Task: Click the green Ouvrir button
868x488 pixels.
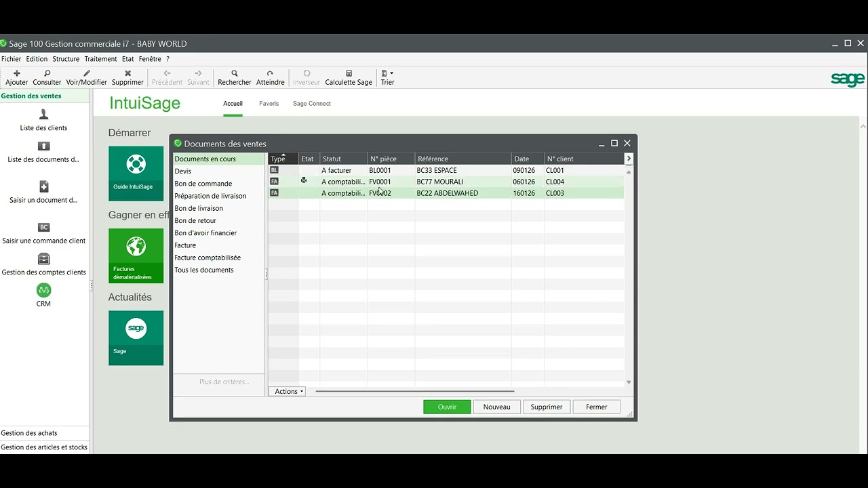Action: click(x=447, y=407)
